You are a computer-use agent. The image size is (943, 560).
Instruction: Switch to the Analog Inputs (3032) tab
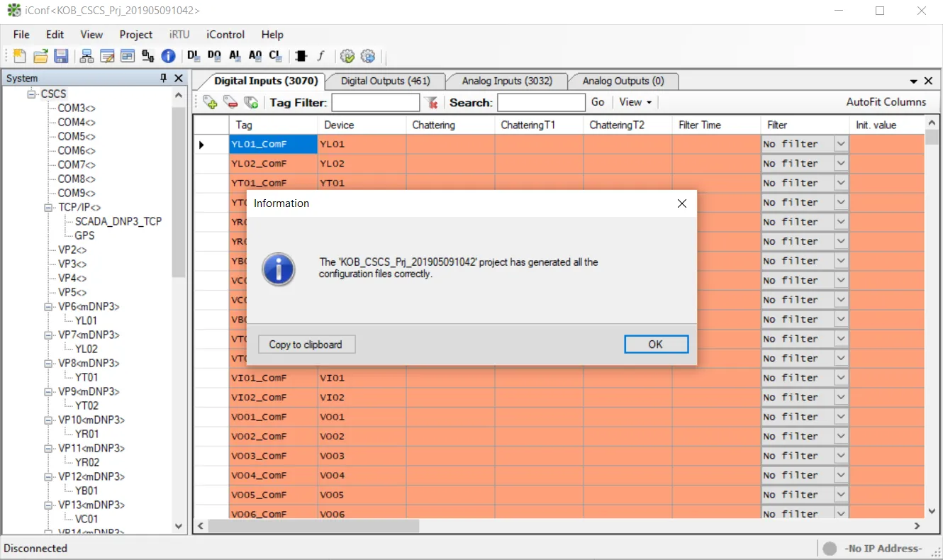(x=507, y=81)
